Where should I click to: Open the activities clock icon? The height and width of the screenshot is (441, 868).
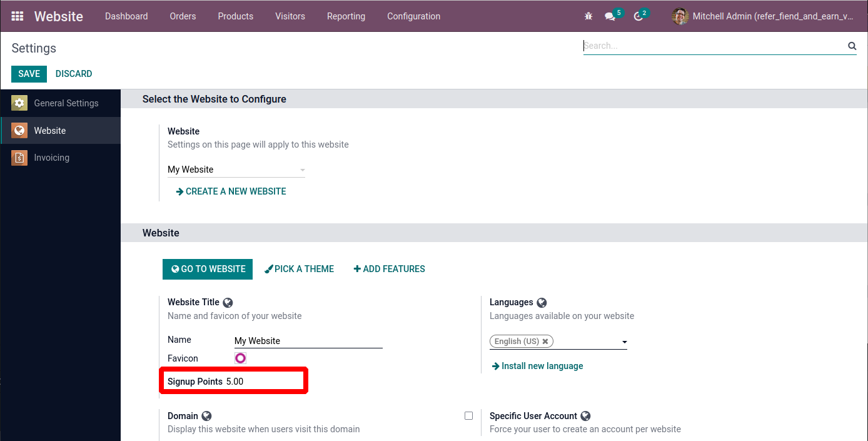pos(638,16)
